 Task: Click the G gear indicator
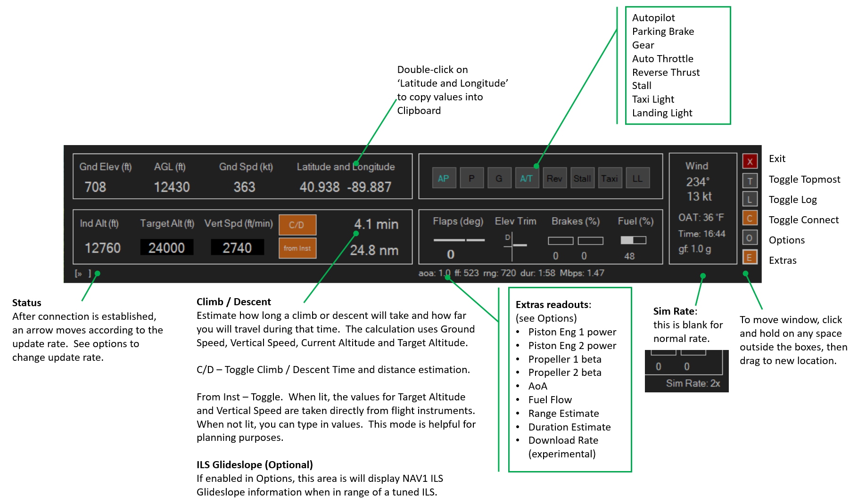[x=499, y=179]
